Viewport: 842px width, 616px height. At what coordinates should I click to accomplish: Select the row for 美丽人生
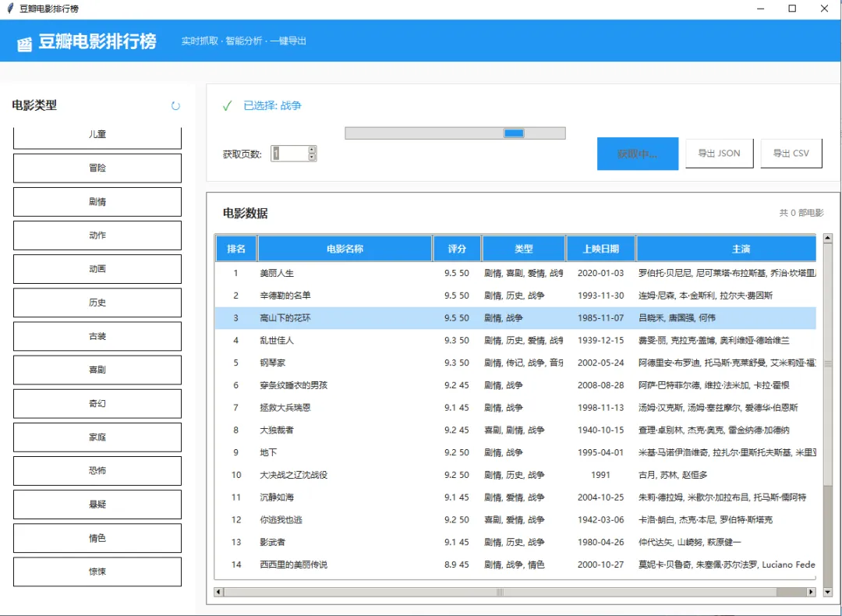(515, 273)
